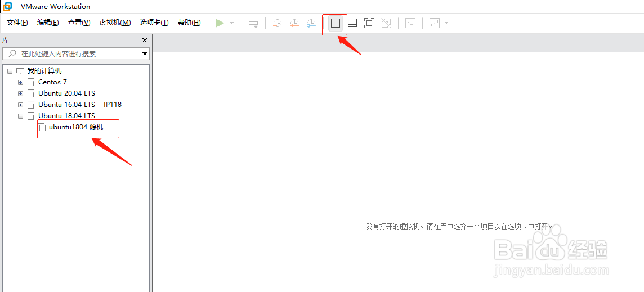Open the 帮助(H) menu

(189, 23)
